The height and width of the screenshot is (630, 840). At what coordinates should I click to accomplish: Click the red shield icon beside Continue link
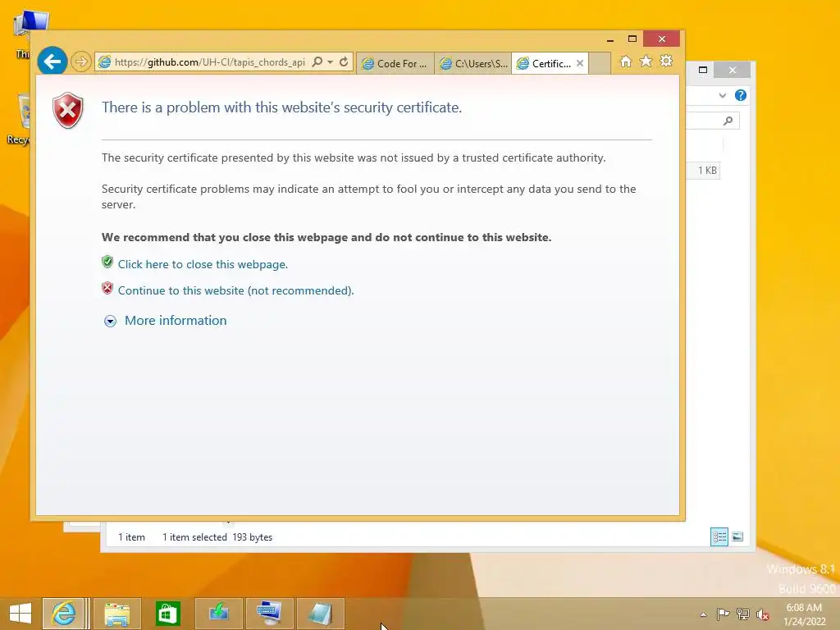click(107, 288)
